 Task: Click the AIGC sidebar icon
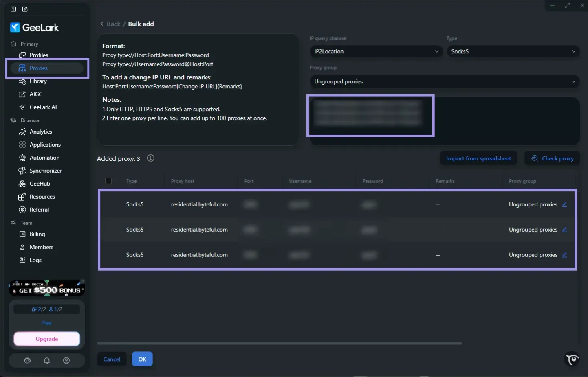pyautogui.click(x=22, y=94)
